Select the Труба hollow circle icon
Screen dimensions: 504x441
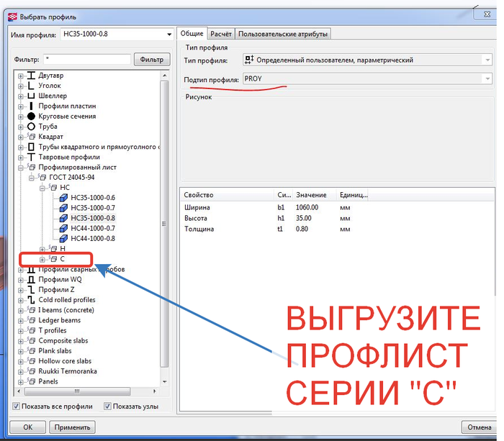(31, 127)
